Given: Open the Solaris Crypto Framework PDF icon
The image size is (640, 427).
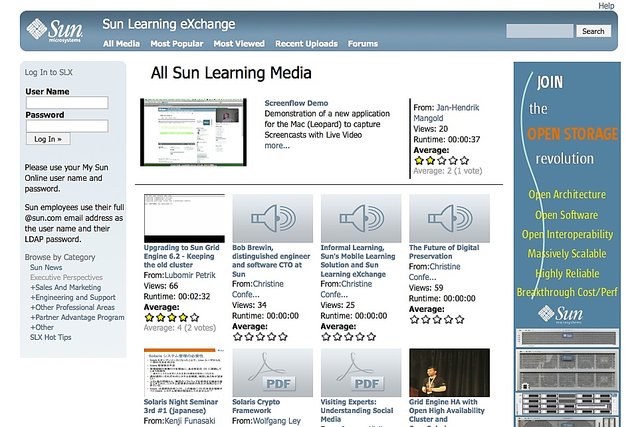Looking at the screenshot, I should 273,372.
